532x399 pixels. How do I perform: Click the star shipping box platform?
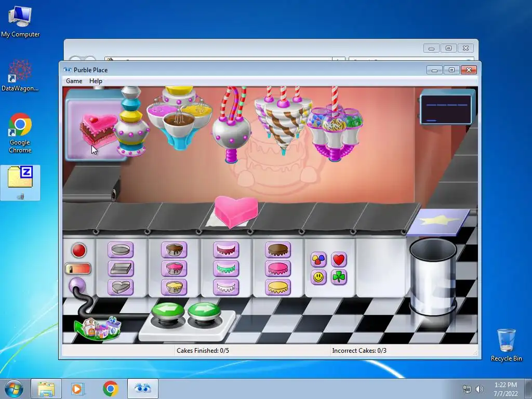(x=438, y=221)
